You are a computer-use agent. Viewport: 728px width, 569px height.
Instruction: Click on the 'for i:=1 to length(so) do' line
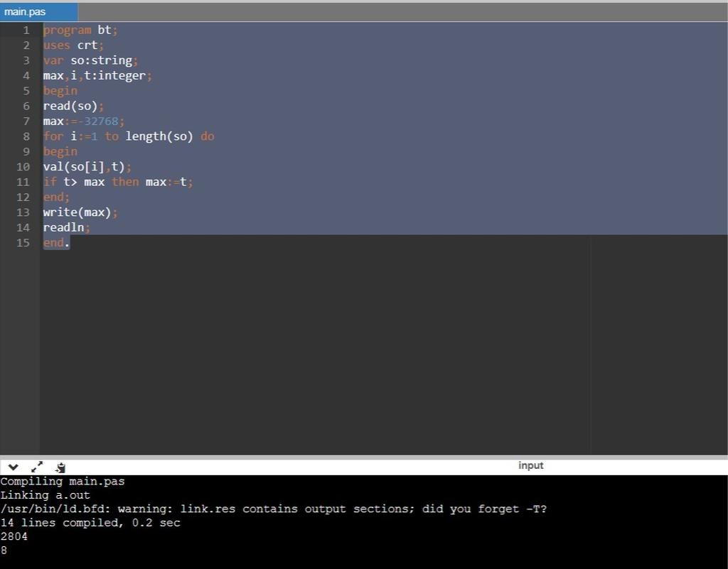(x=129, y=136)
